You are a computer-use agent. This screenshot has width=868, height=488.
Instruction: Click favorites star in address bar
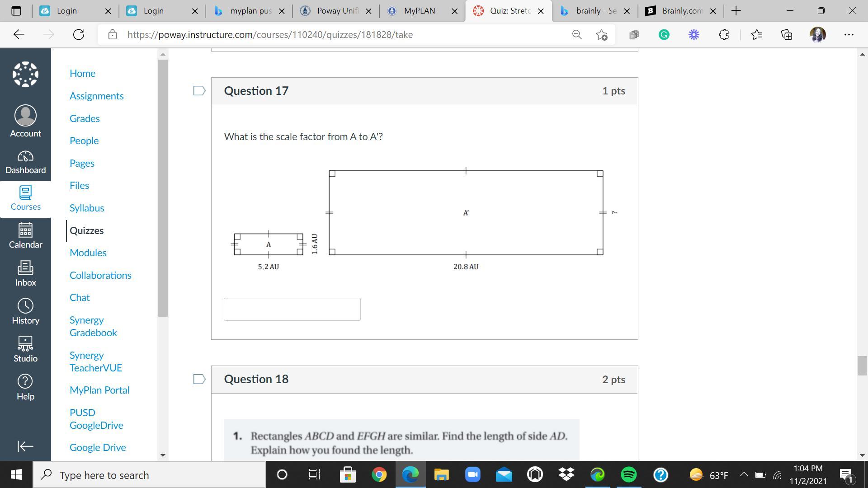[601, 35]
